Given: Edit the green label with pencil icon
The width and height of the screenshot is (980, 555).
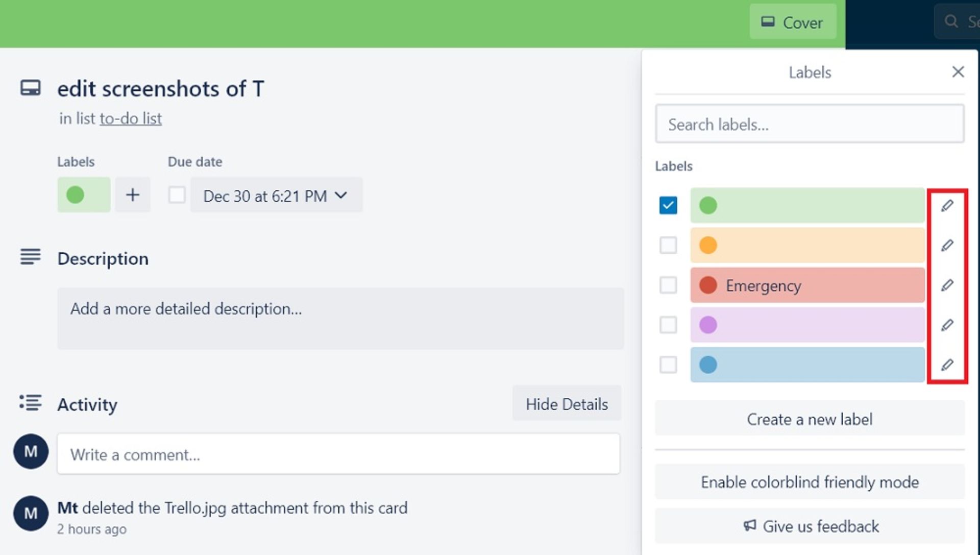Looking at the screenshot, I should [947, 206].
